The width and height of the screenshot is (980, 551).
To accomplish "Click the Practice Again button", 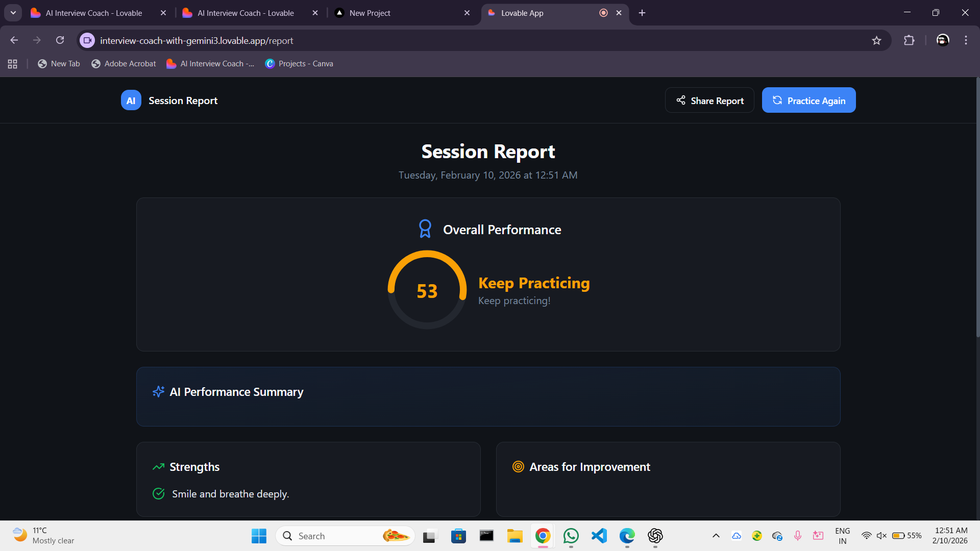I will tap(808, 101).
